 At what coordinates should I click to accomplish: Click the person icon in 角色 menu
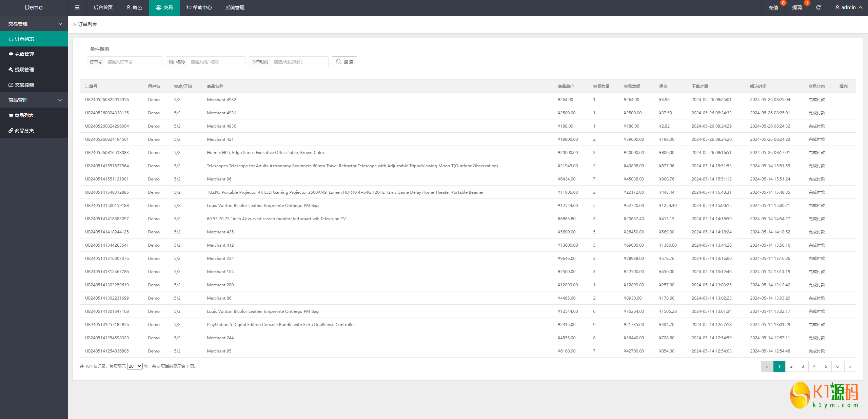[x=129, y=7]
